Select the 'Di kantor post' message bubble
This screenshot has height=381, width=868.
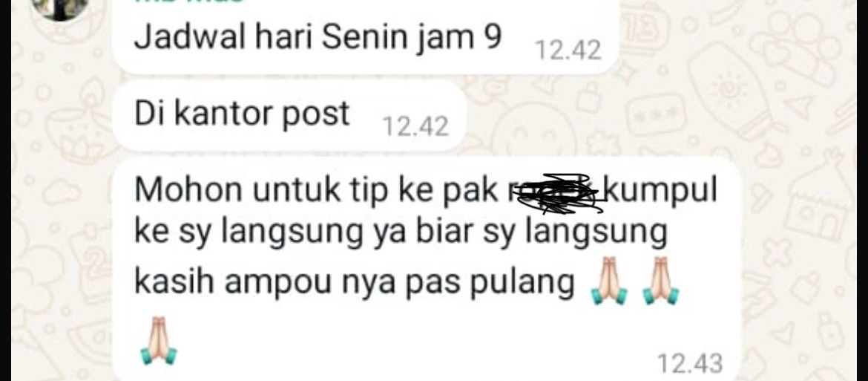(289, 115)
